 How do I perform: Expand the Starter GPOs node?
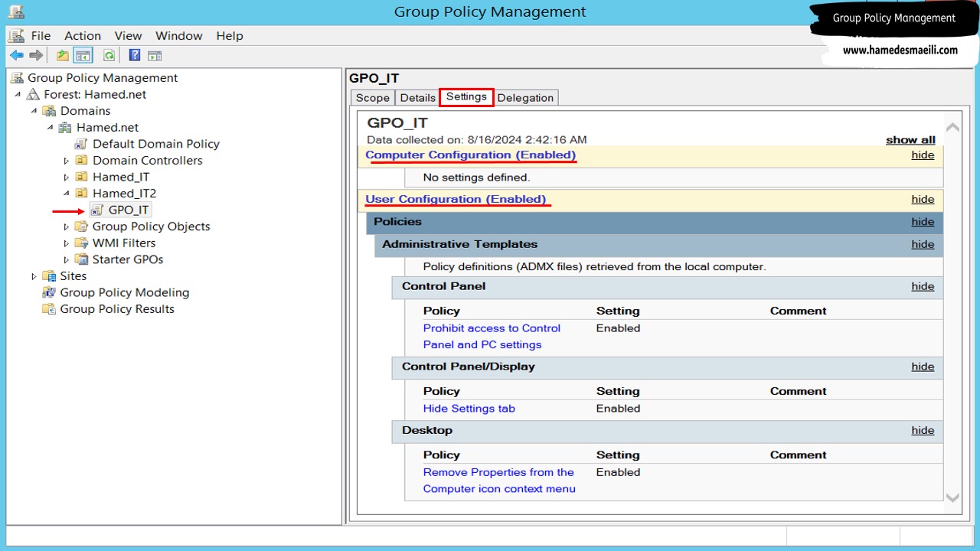click(67, 259)
